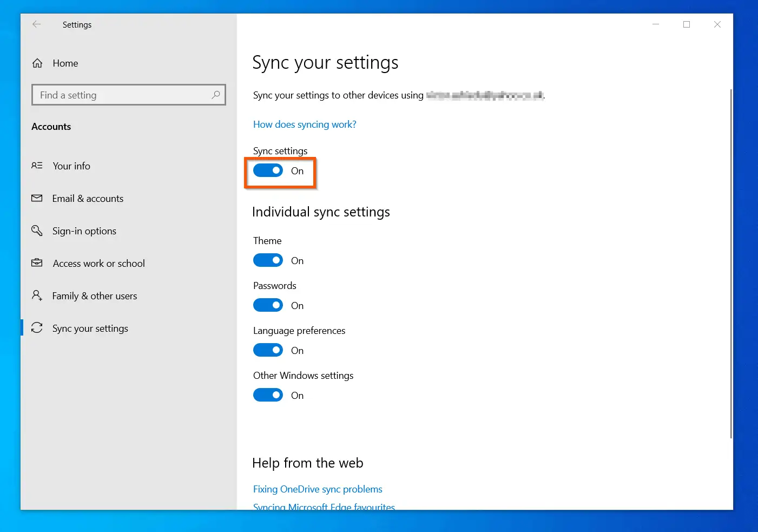Screen dimensions: 758x532
Task: Turn off the main Sync settings toggle
Action: point(268,170)
